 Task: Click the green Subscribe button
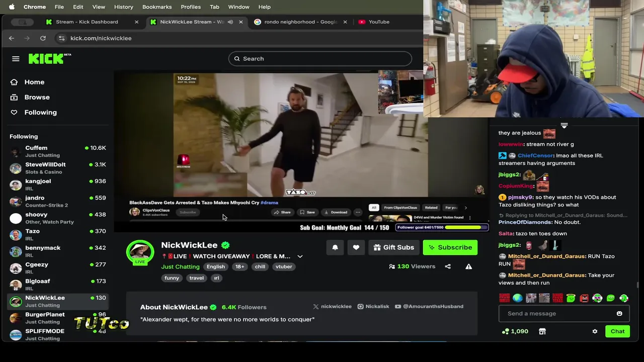tap(450, 247)
